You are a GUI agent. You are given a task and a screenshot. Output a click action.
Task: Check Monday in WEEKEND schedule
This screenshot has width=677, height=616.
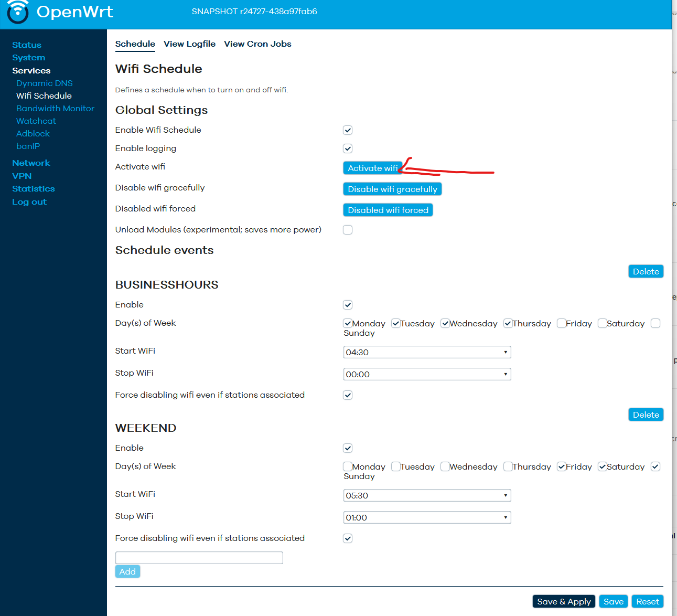pyautogui.click(x=348, y=466)
